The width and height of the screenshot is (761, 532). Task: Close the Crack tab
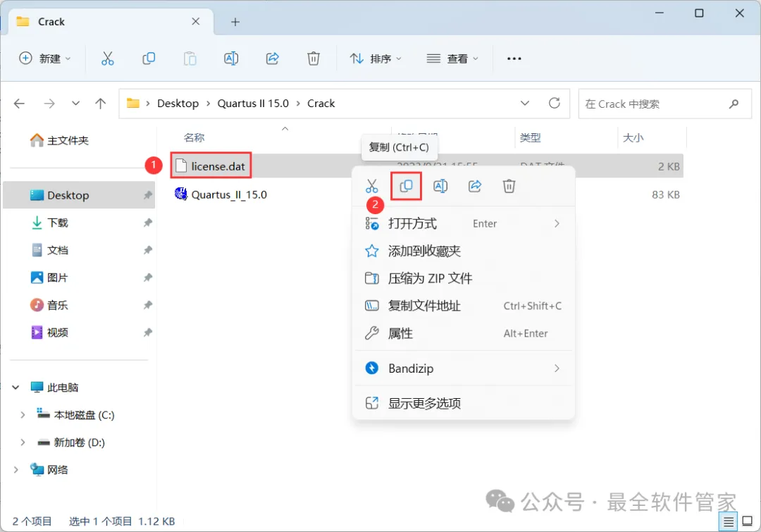196,21
